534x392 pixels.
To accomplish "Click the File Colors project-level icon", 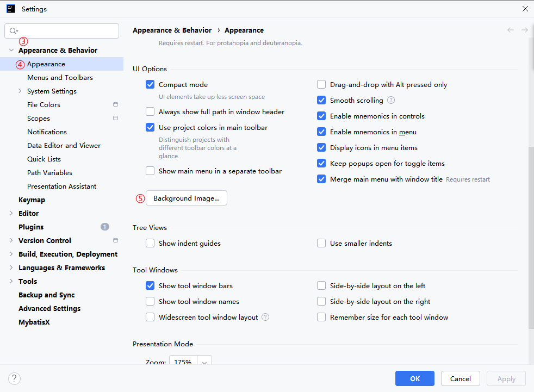I will (x=115, y=104).
